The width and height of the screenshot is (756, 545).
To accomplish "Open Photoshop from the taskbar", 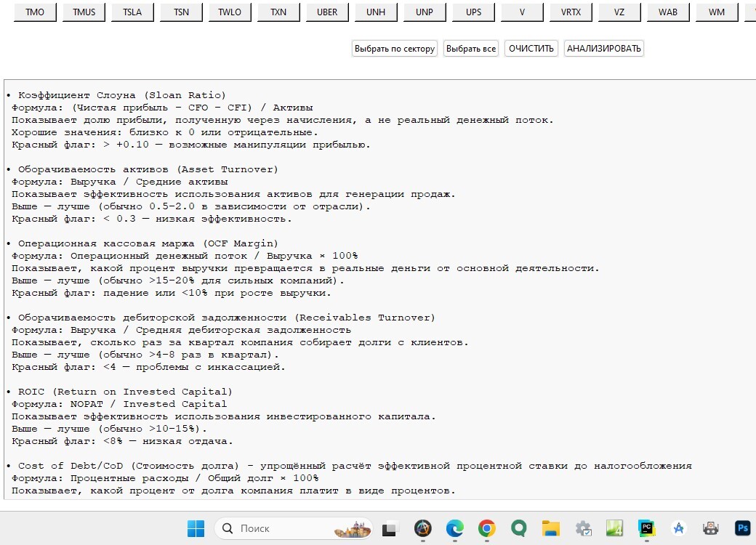I will [x=742, y=528].
